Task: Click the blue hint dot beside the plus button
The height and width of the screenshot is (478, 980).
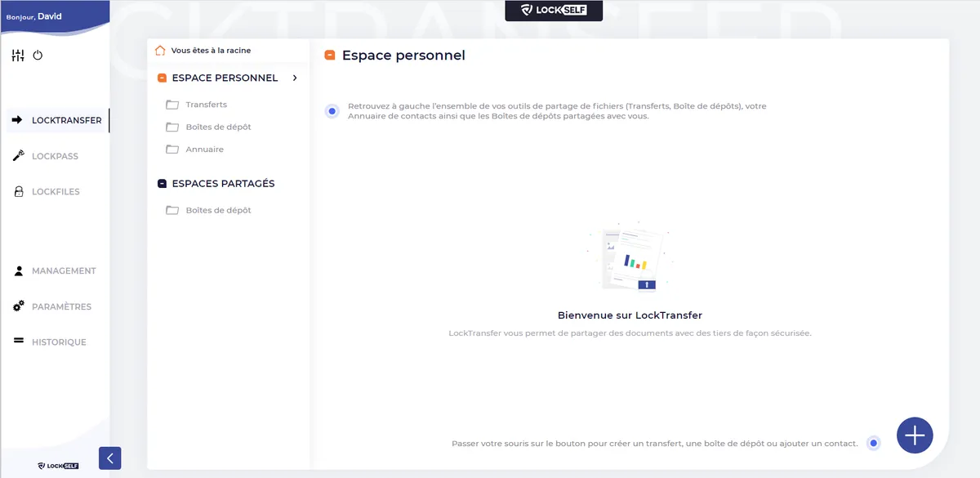Action: [874, 443]
